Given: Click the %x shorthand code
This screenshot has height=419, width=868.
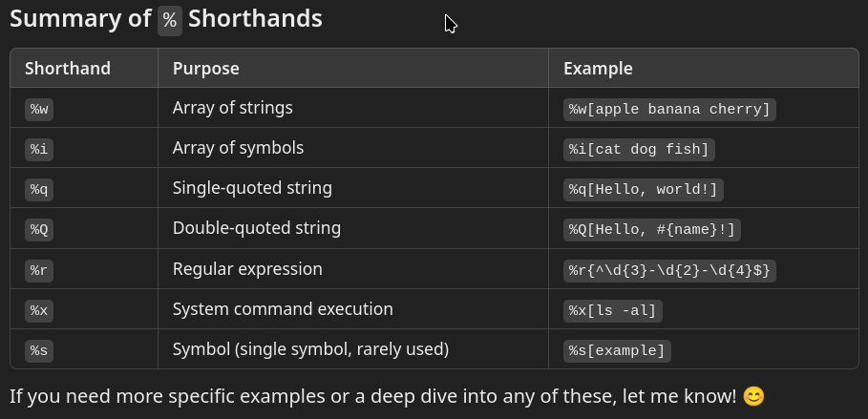Looking at the screenshot, I should coord(39,310).
